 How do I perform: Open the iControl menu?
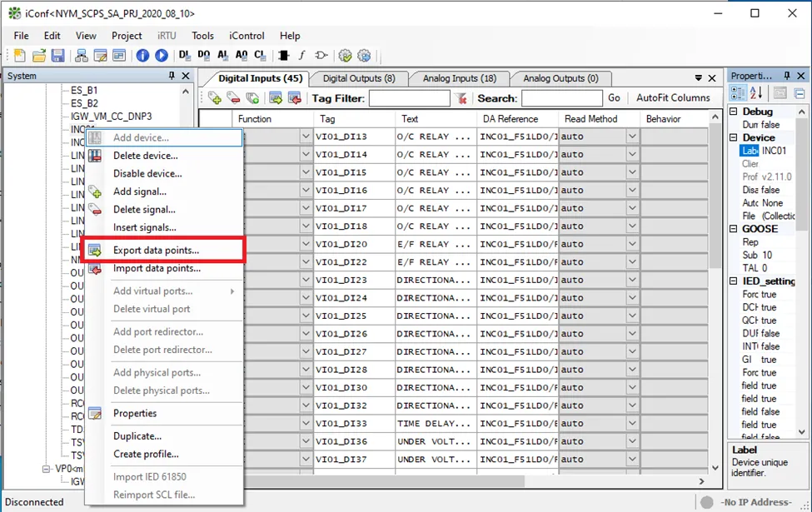pyautogui.click(x=247, y=36)
